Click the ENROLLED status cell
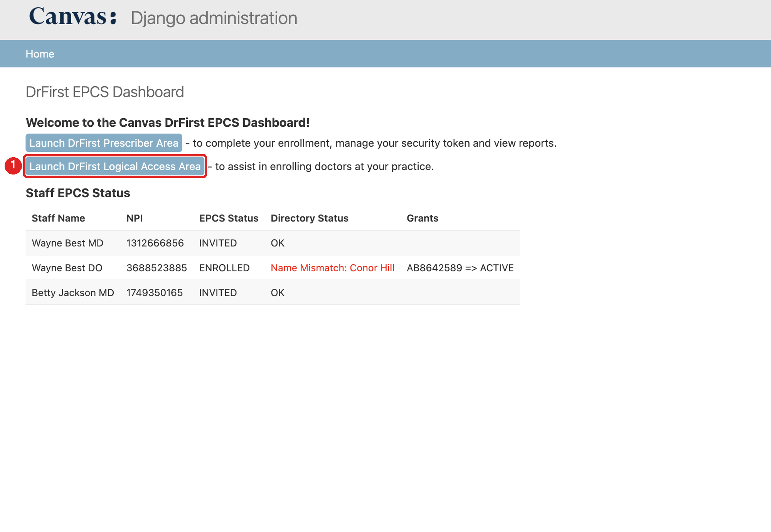The width and height of the screenshot is (771, 532). 224,268
